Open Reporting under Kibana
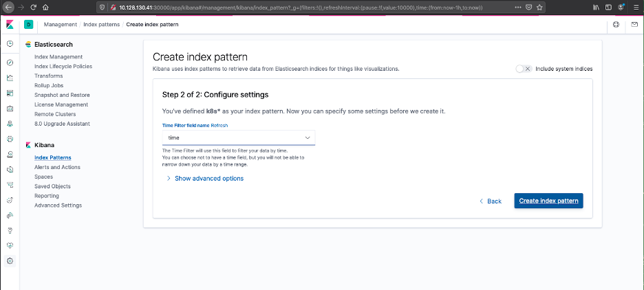Image resolution: width=644 pixels, height=290 pixels. 47,196
